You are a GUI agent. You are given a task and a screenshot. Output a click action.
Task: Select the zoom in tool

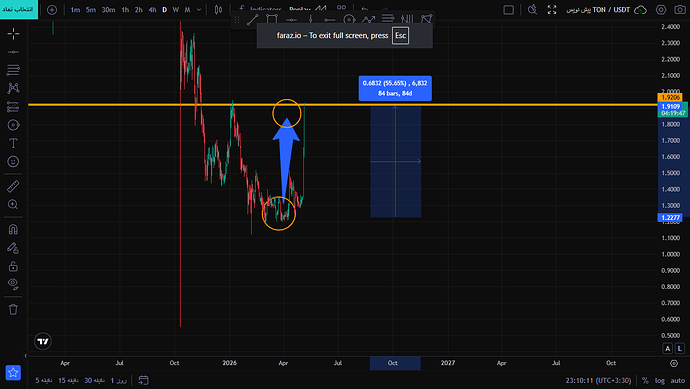13,204
